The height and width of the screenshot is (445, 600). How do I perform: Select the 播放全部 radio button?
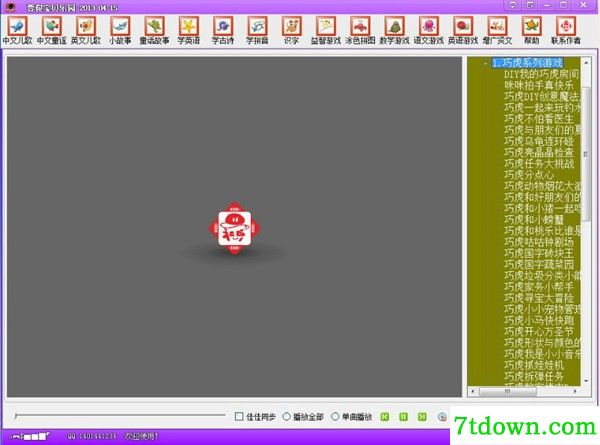click(x=286, y=416)
